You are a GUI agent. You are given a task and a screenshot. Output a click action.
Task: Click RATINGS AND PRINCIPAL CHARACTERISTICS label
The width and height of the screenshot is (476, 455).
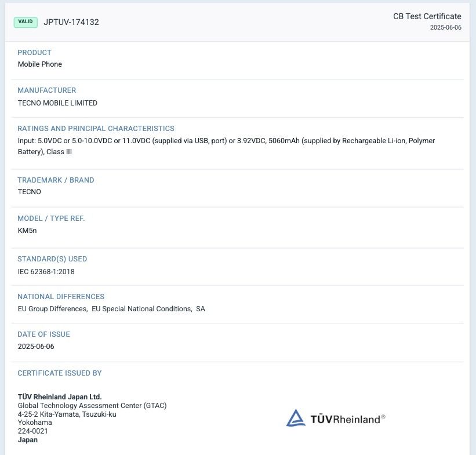tap(96, 129)
